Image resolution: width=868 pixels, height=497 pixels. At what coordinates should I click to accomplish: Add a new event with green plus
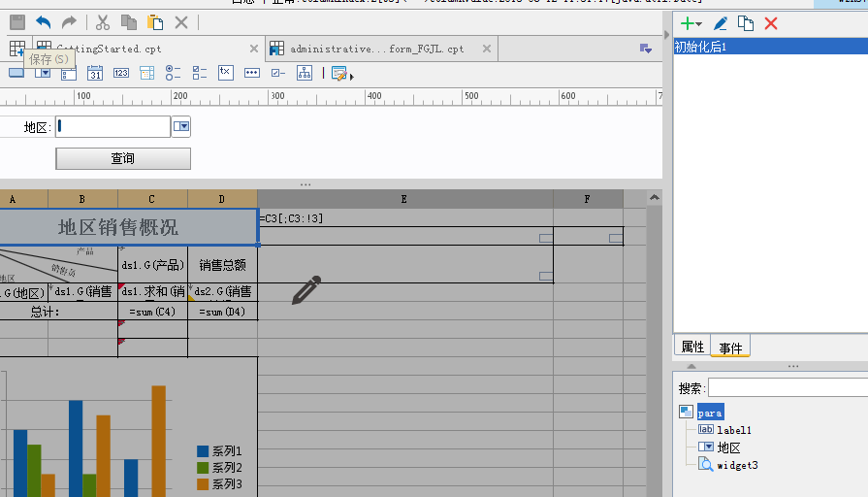pyautogui.click(x=687, y=23)
